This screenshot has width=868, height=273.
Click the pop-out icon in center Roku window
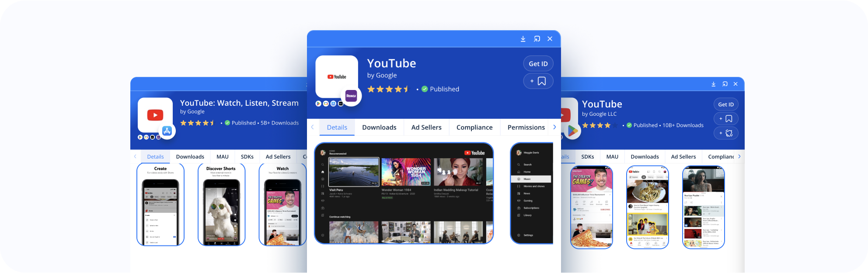click(537, 39)
